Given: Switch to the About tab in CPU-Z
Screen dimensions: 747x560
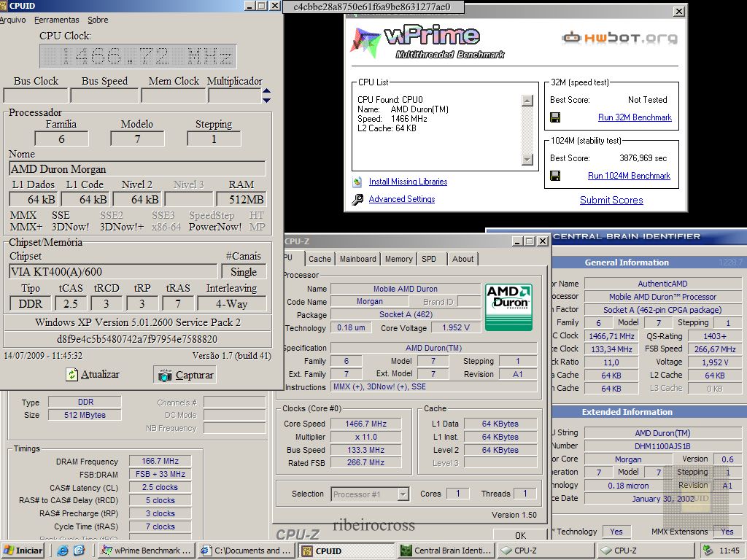Looking at the screenshot, I should [x=463, y=259].
